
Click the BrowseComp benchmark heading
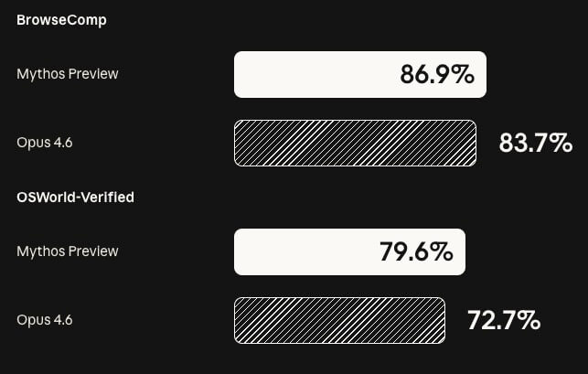(61, 20)
